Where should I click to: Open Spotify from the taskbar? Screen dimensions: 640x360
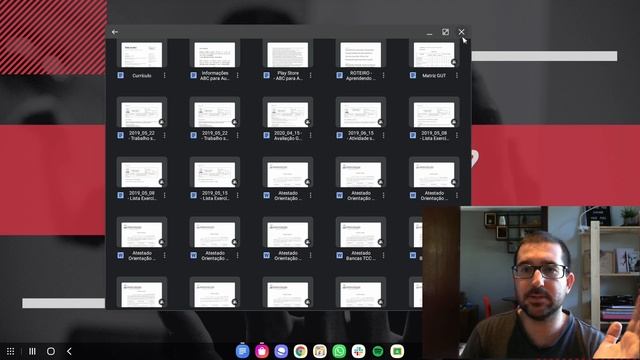point(378,351)
